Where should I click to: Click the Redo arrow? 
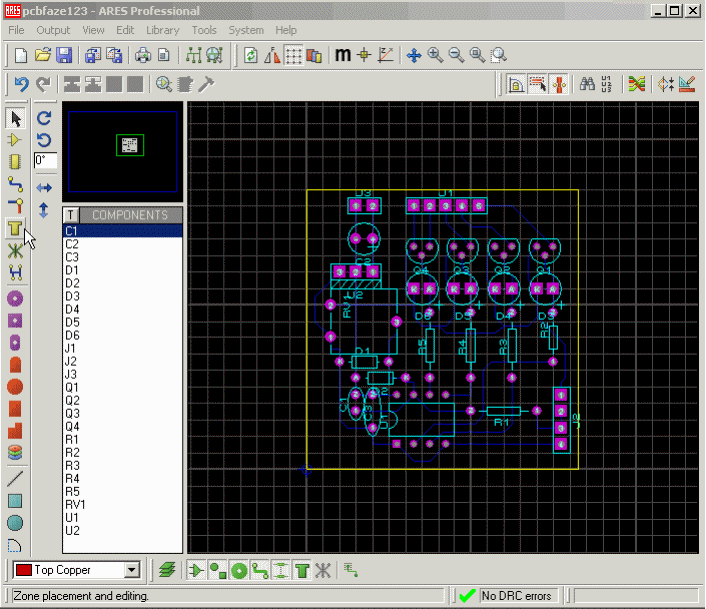[43, 84]
